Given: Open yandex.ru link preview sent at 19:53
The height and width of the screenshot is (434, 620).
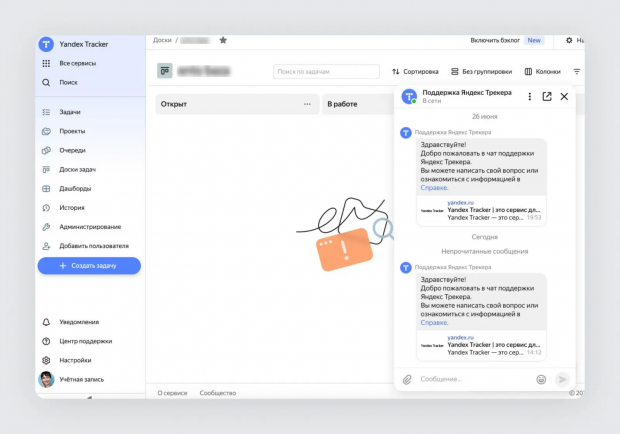Looking at the screenshot, I should pos(481,211).
